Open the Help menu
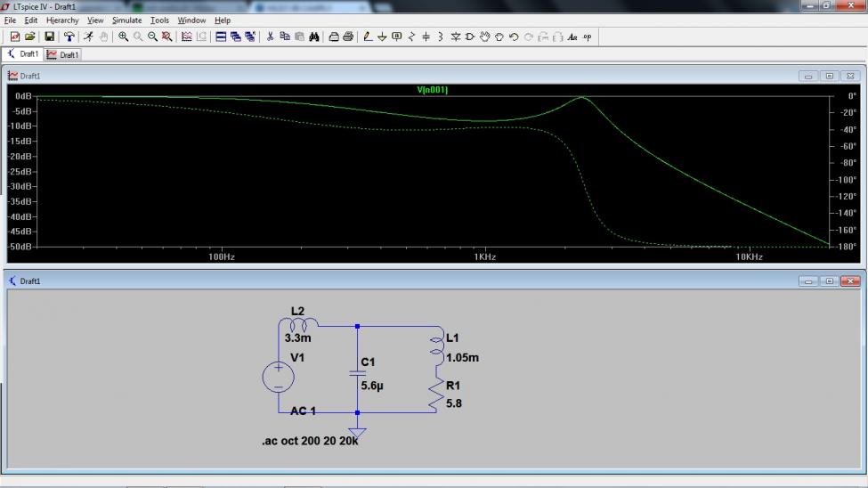This screenshot has width=868, height=488. pos(223,20)
